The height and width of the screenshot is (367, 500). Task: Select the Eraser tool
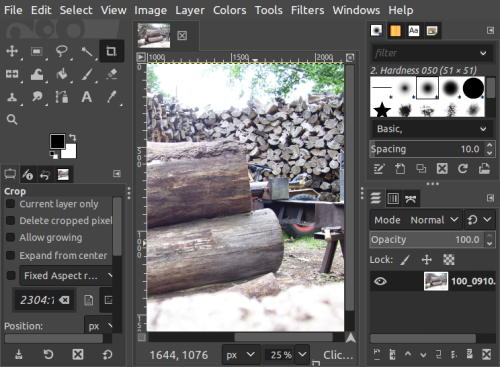coord(112,74)
